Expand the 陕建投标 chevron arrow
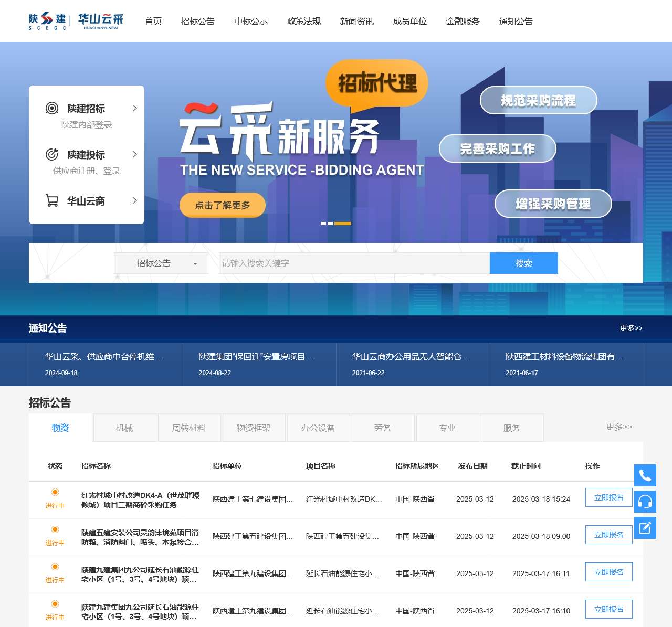 click(135, 154)
